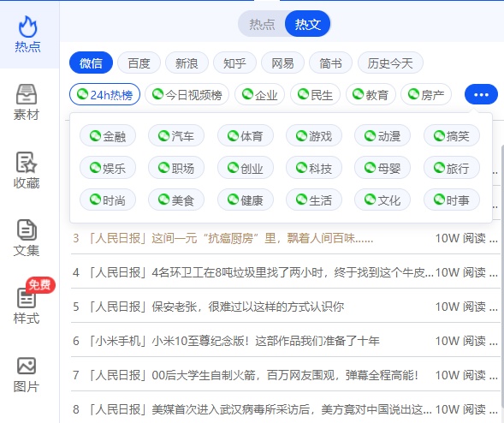Click 10W 阅读 on the 自制火箭 row
Viewport: 504px width, 423px height.
click(460, 375)
